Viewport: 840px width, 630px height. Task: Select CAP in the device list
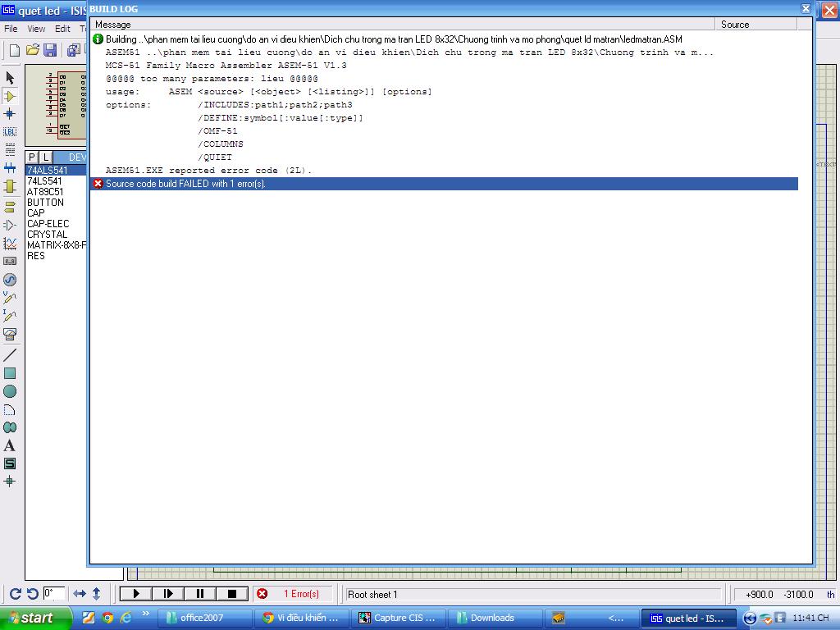coord(56,213)
